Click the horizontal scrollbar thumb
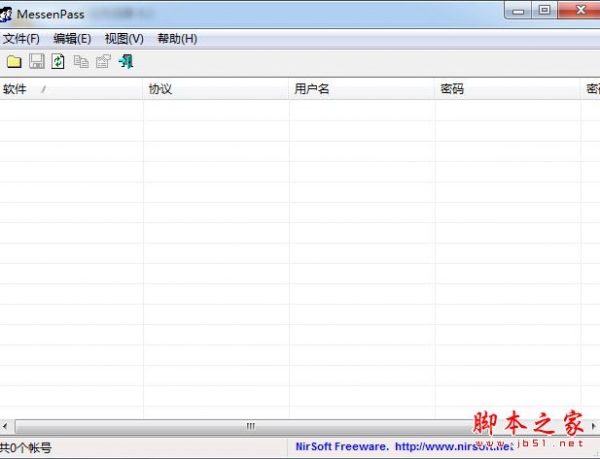600x459 pixels. pos(251,426)
